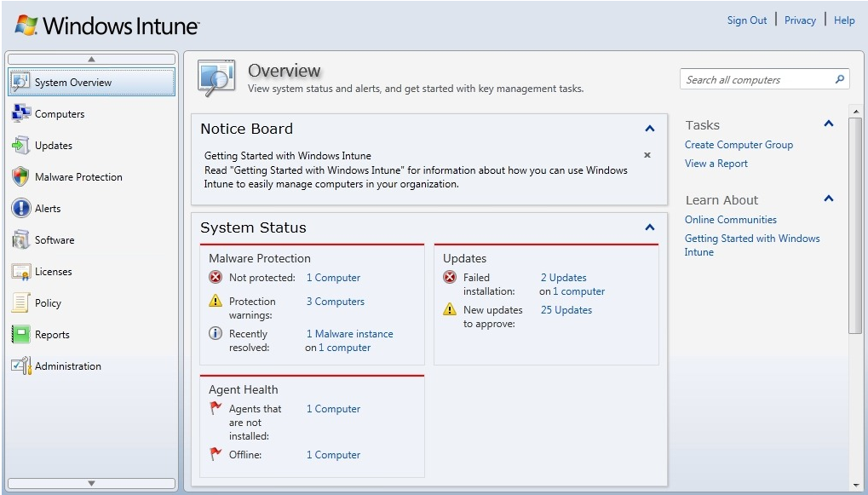Click 1 computer under failed installation
868x495 pixels.
coord(578,291)
